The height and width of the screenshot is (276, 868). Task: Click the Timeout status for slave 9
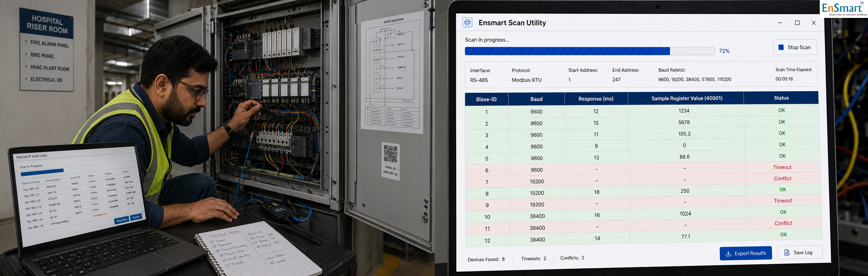click(x=783, y=201)
